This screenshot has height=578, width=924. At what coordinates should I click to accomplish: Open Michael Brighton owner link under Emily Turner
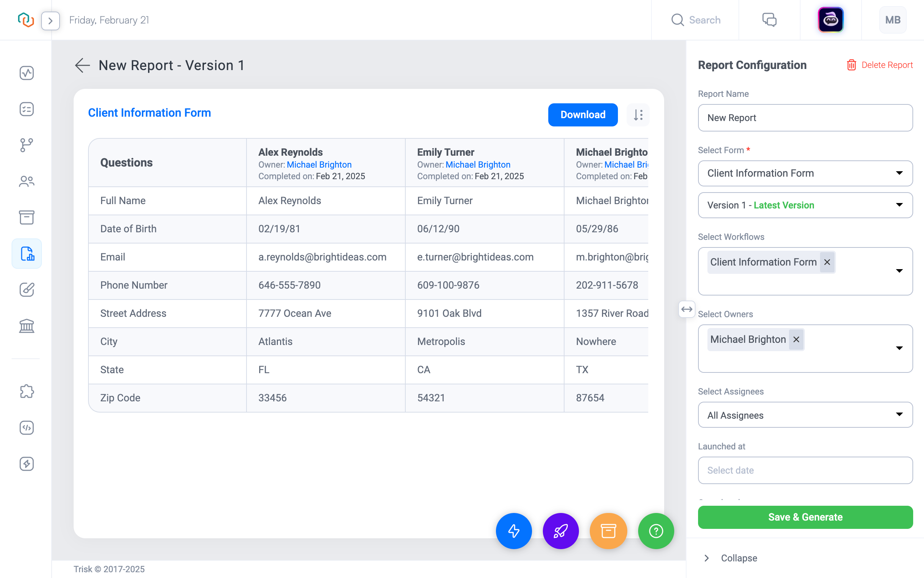(478, 164)
